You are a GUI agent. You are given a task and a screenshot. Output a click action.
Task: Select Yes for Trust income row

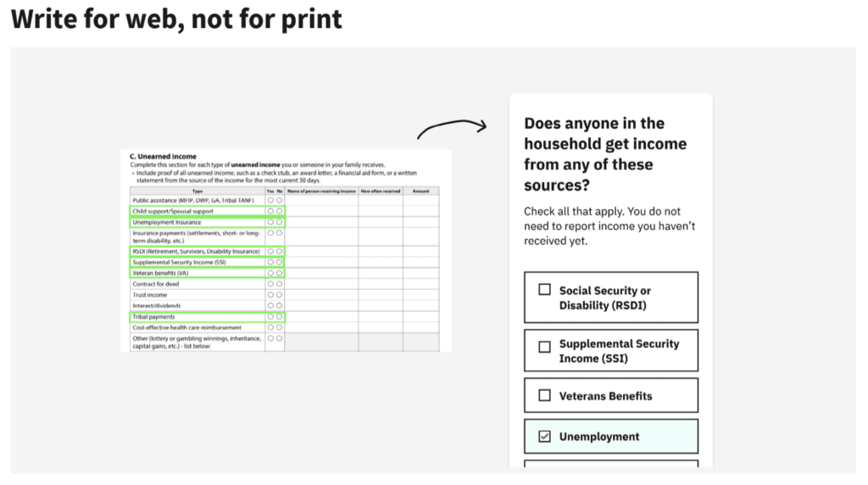coord(270,295)
